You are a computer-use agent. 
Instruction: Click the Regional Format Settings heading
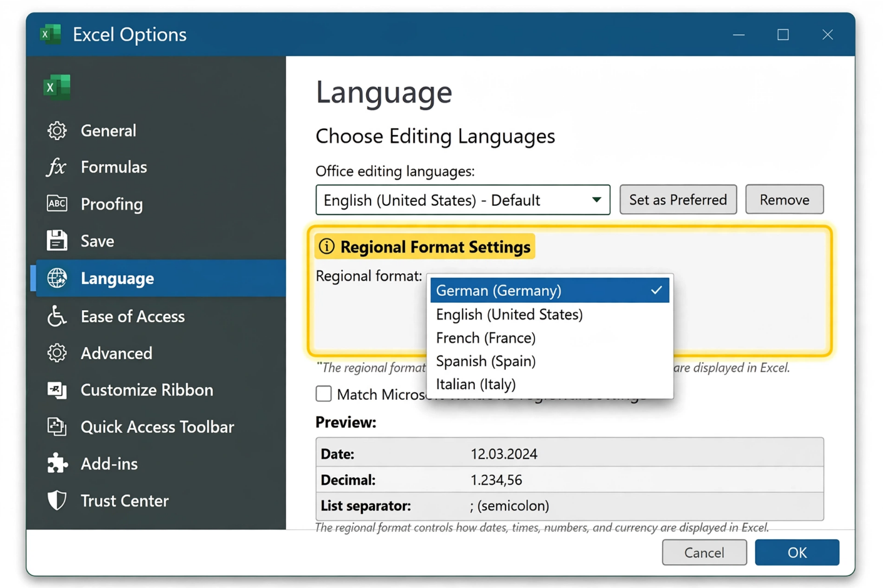coord(436,246)
